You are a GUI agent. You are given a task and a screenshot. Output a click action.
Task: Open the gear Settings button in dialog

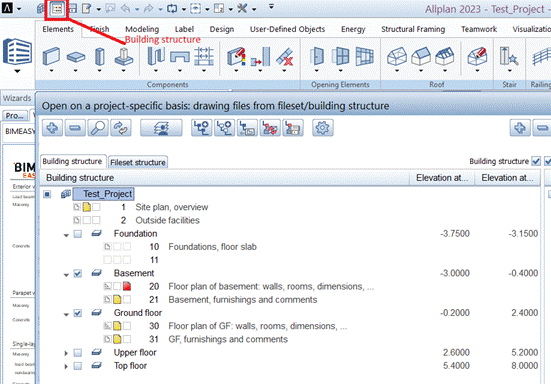pos(322,128)
